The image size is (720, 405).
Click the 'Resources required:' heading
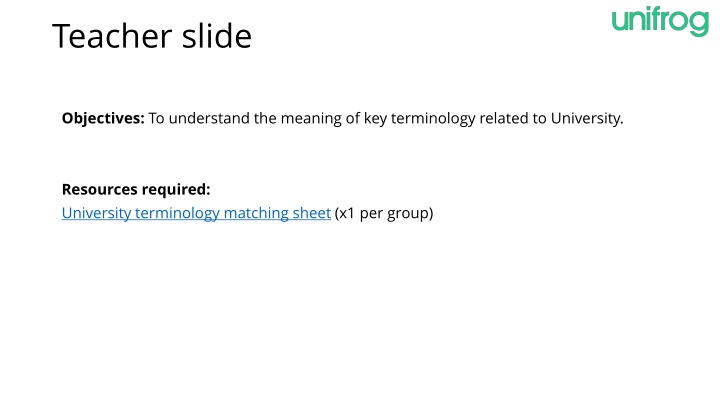pos(136,189)
